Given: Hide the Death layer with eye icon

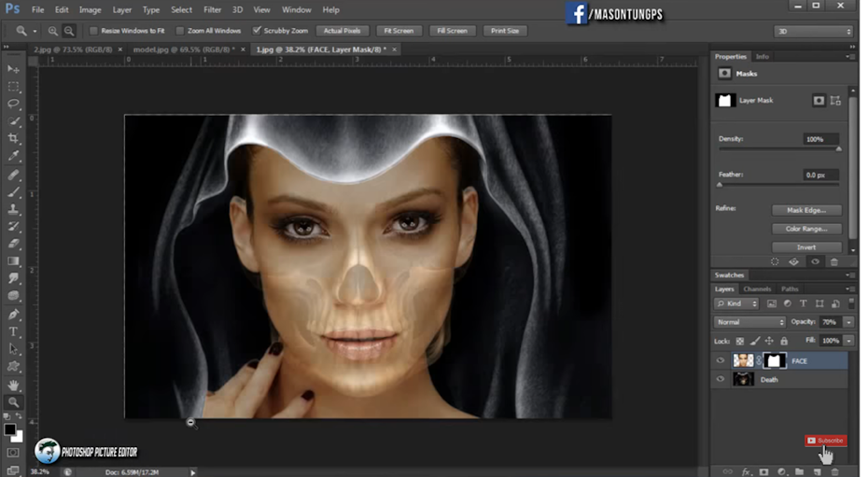Looking at the screenshot, I should (x=720, y=379).
